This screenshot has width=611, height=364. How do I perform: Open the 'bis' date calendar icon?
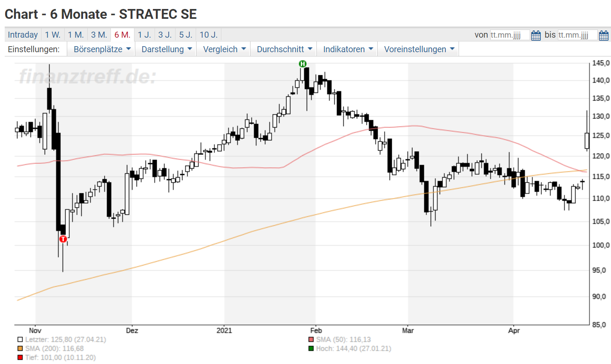[604, 35]
